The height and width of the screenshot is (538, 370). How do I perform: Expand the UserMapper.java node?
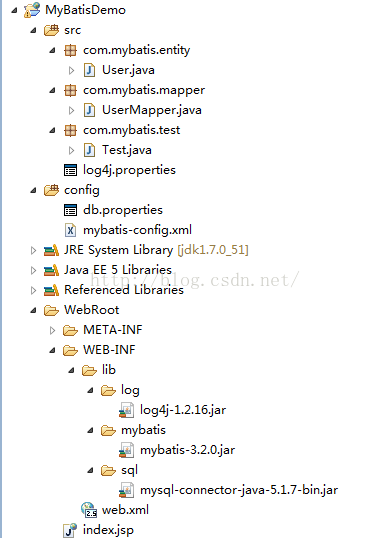coord(71,110)
